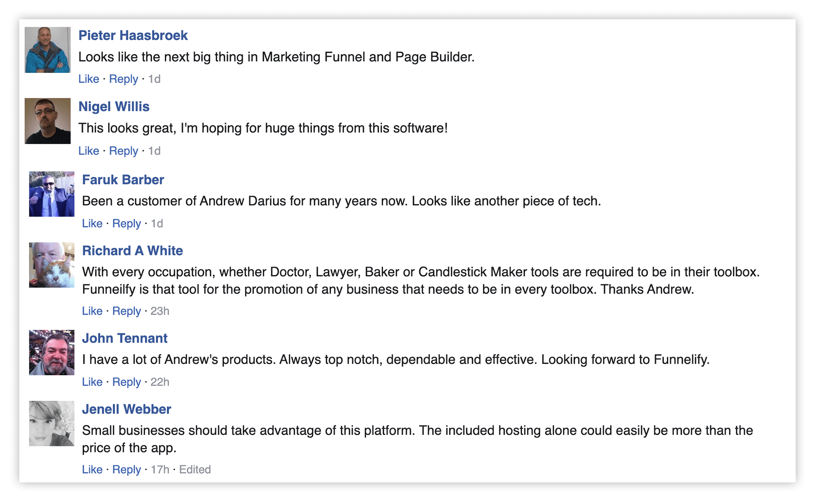815x504 pixels.
Task: Click the comment 'I have a lot of Andrew's products'
Action: (396, 359)
